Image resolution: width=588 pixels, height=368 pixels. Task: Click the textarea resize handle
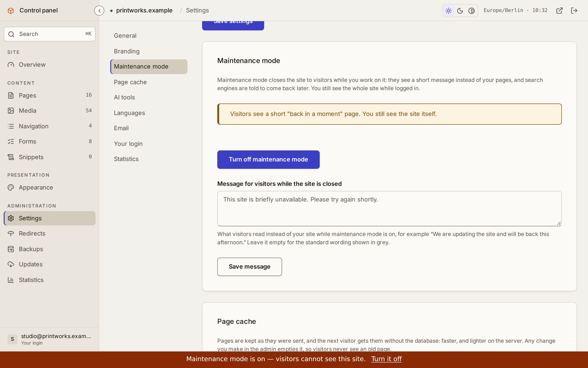tap(559, 223)
